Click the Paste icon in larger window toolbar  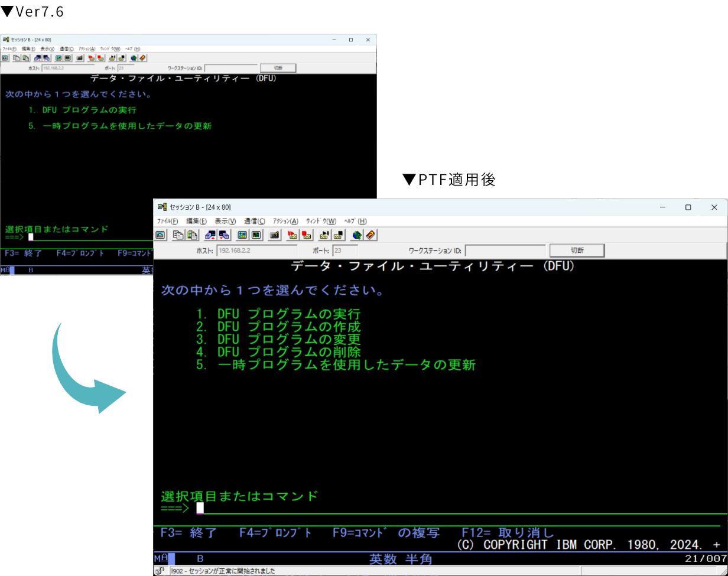(192, 235)
